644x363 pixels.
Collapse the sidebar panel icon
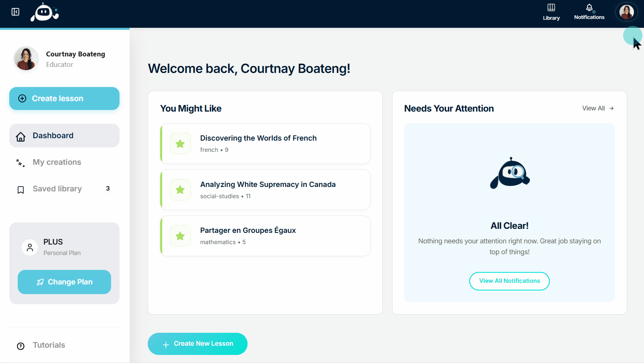coord(15,12)
